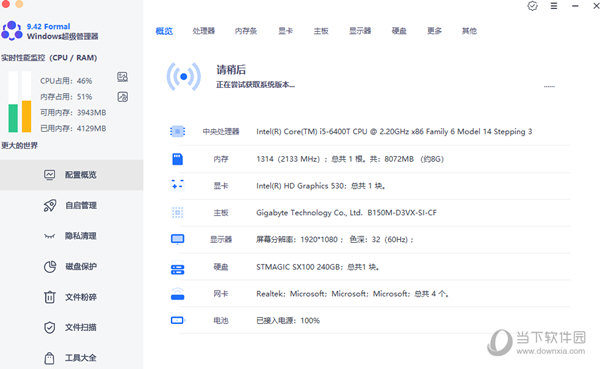Viewport: 600px width, 369px height.
Task: Click the memory card icon in 内存 row
Action: pyautogui.click(x=178, y=159)
